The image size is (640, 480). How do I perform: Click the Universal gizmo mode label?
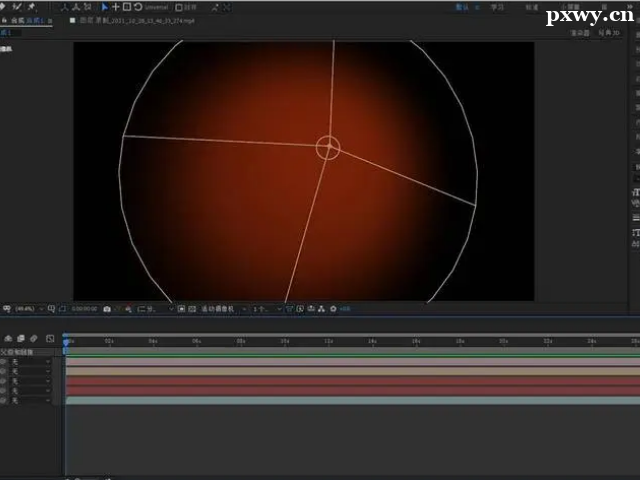(x=158, y=7)
